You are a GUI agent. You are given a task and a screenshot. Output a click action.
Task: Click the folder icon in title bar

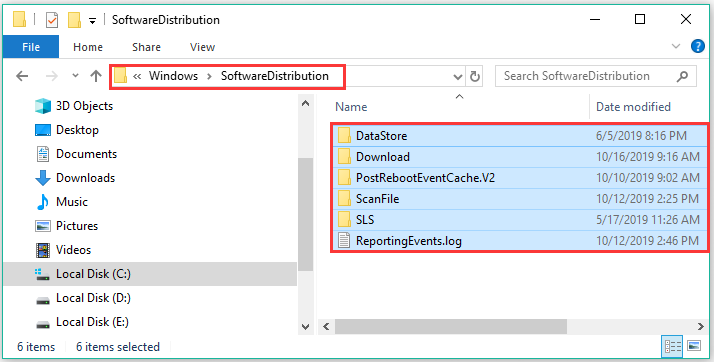(19, 20)
